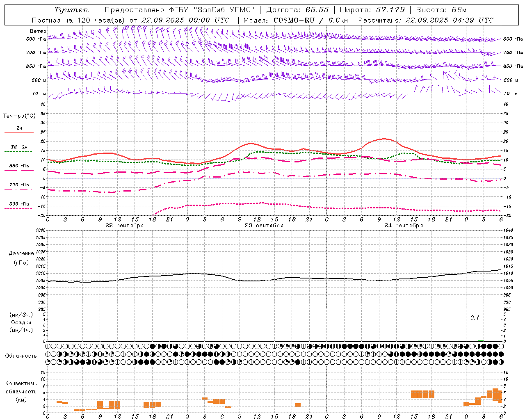Click "Прогноз на 120 часа(ов)" forecast line
The height and width of the screenshot is (420, 525).
79,20
